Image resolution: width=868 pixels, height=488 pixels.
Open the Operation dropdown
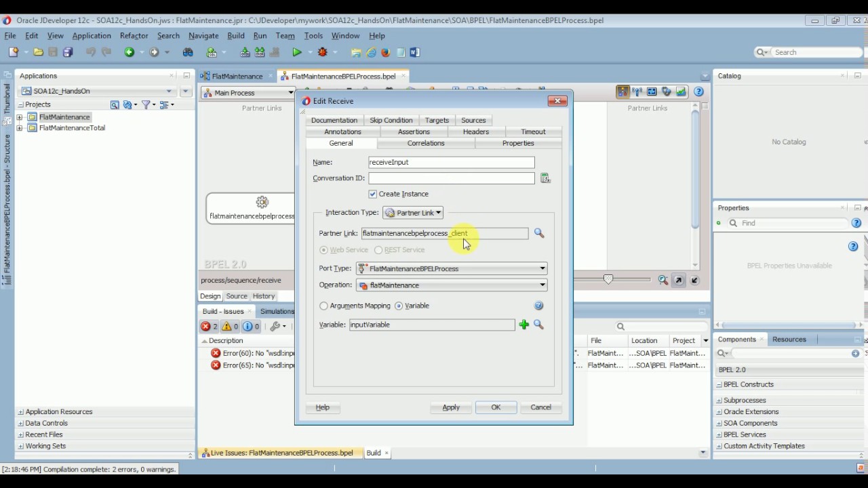[x=452, y=285]
